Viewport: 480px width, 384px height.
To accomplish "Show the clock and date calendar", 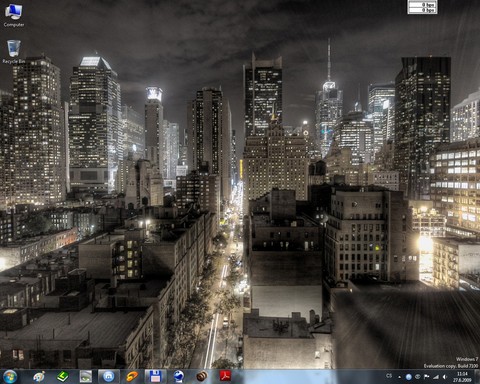I will (x=462, y=377).
